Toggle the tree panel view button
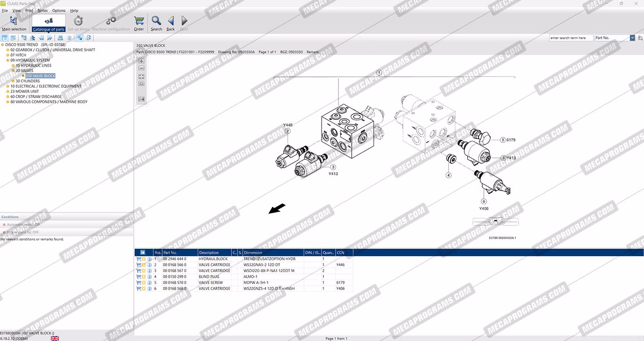644x341 pixels. (x=5, y=38)
